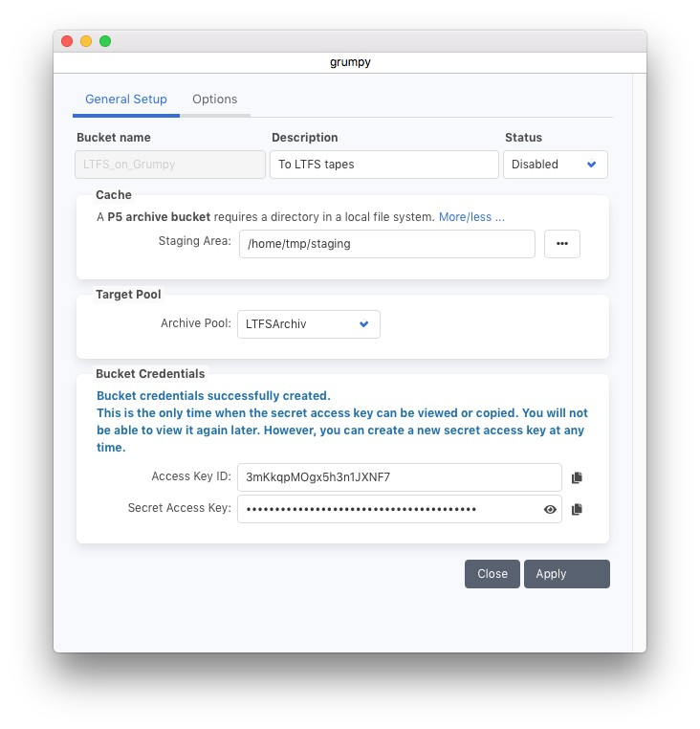This screenshot has height=729, width=700.
Task: Click the Description text field
Action: 383,165
